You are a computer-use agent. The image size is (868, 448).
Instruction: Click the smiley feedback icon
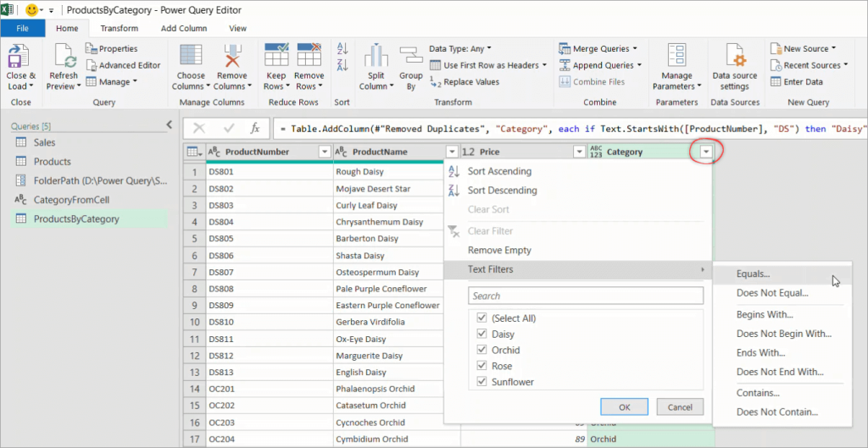tap(31, 10)
